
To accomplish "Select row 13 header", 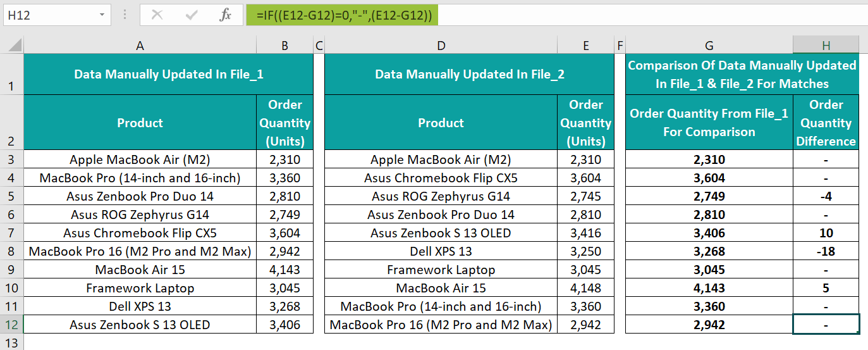I will 12,342.
